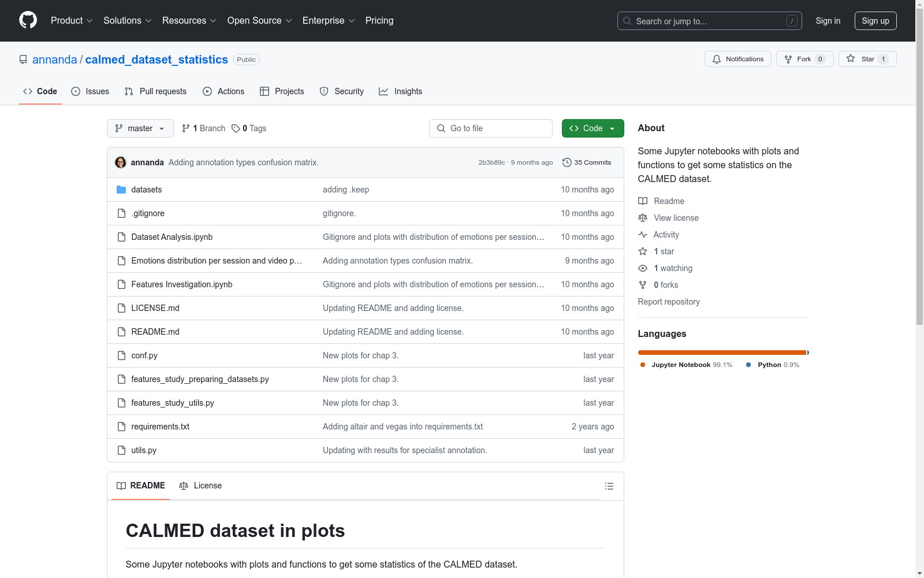
Task: Open features_study_preparing_datasets.py file
Action: pyautogui.click(x=200, y=379)
